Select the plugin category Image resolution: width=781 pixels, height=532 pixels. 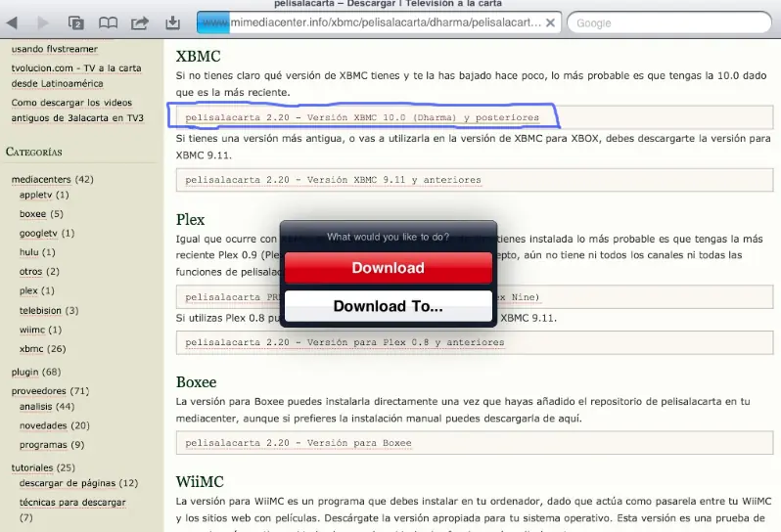[24, 372]
